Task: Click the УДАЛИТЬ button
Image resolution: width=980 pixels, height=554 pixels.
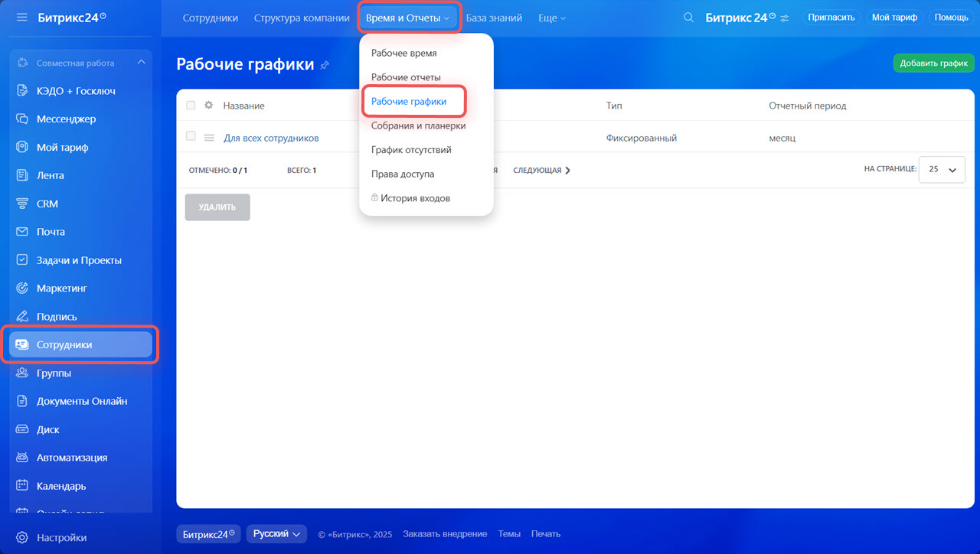Action: (217, 207)
